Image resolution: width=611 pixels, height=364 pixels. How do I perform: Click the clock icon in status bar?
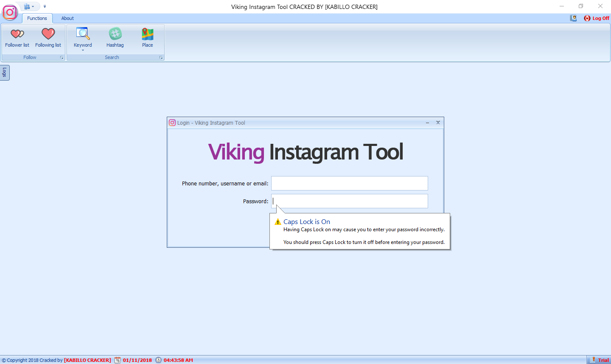click(158, 360)
